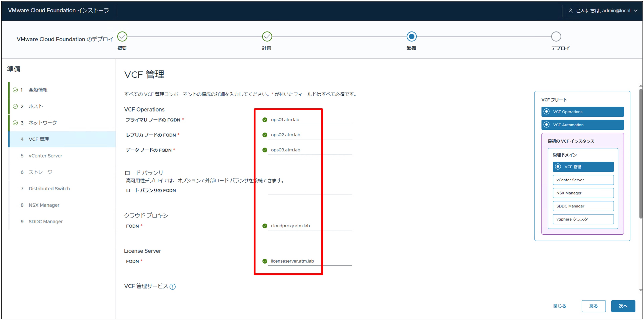The image size is (644, 320).
Task: Go to SDDC Manager sidebar step
Action: click(62, 222)
